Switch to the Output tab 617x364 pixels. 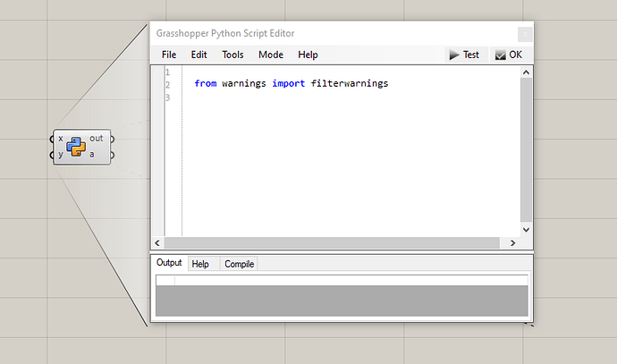click(169, 262)
